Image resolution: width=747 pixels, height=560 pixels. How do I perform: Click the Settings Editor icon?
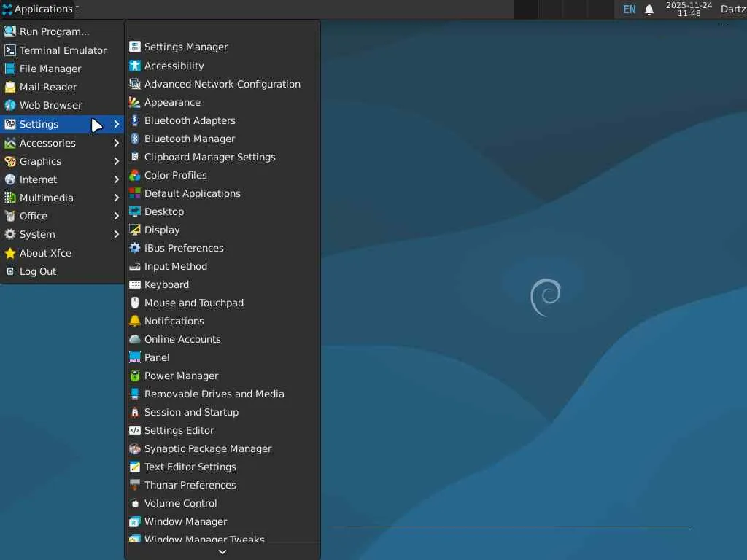[x=135, y=430]
